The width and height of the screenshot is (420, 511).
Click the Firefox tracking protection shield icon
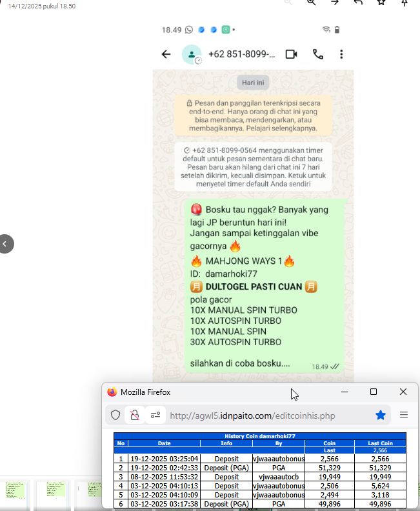[115, 415]
